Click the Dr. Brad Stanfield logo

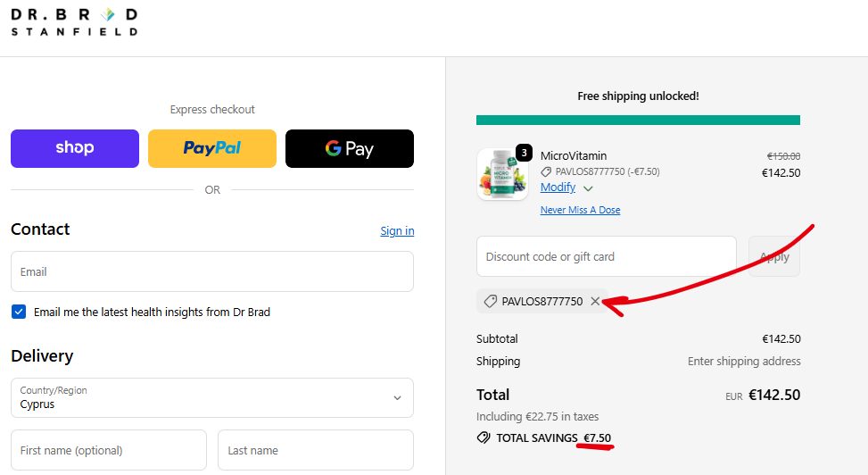click(74, 22)
